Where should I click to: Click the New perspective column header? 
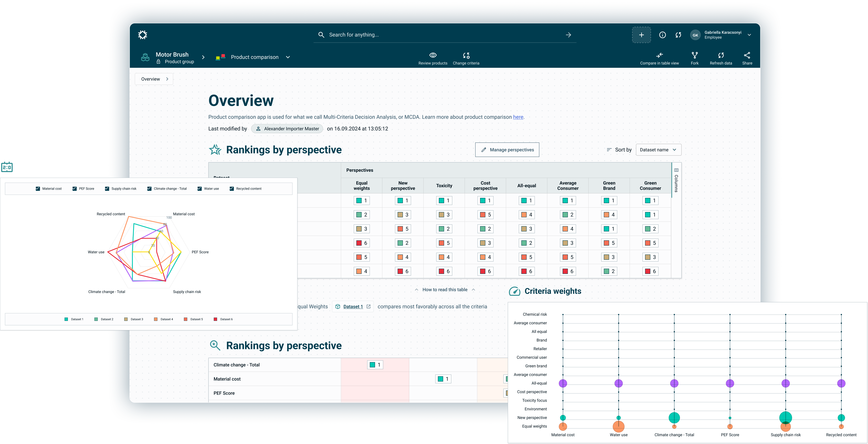pos(403,186)
